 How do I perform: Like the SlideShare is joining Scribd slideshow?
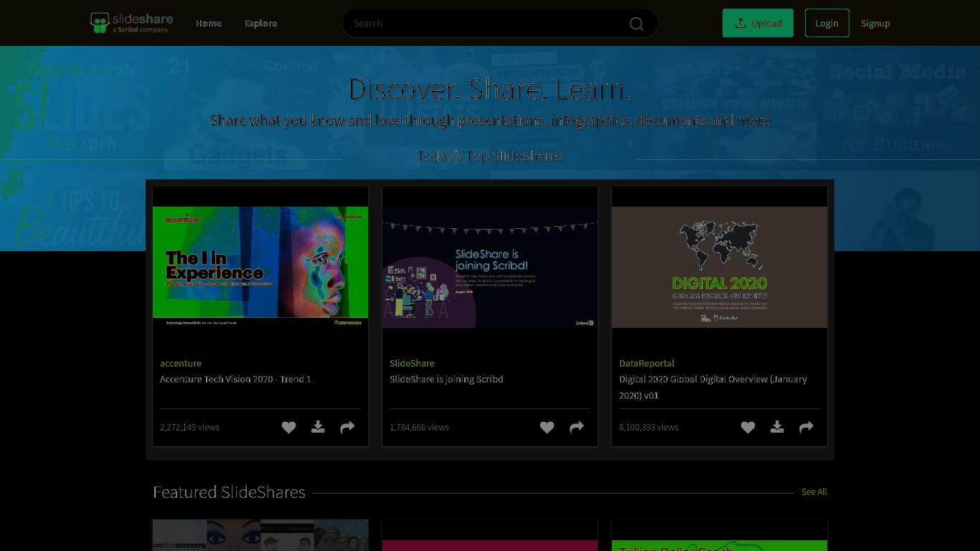click(x=547, y=427)
